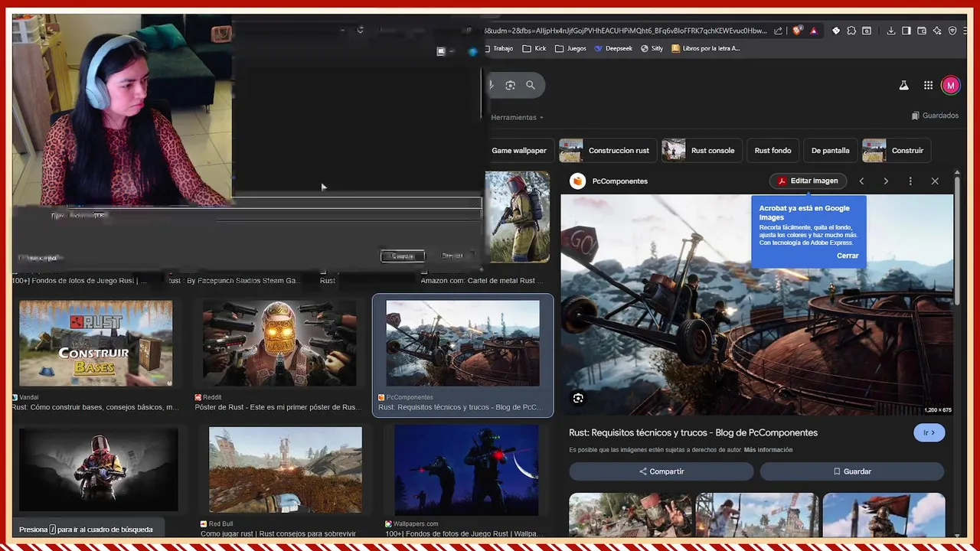980x551 pixels.
Task: Click the Ir button to visit the page
Action: coord(929,432)
